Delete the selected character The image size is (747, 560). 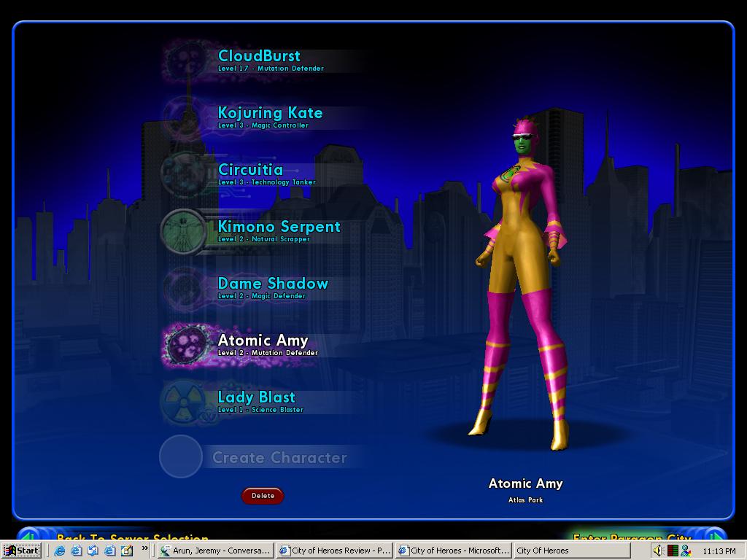(x=263, y=496)
